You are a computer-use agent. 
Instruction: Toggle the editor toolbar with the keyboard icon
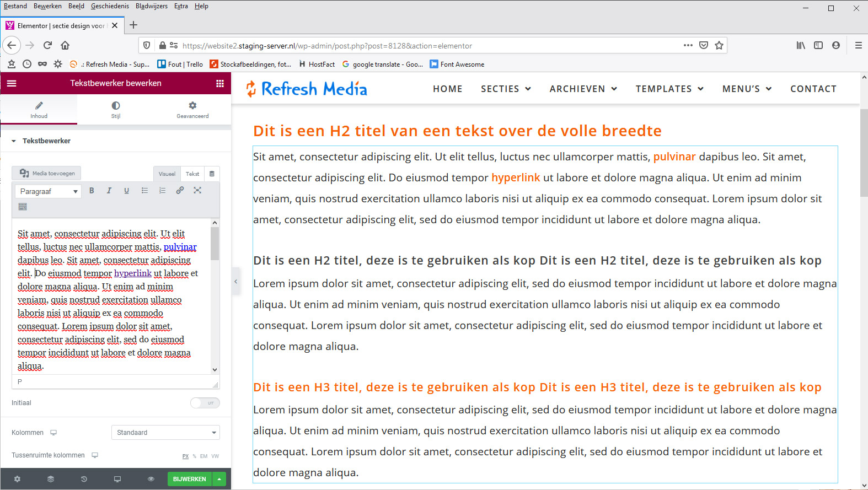23,207
